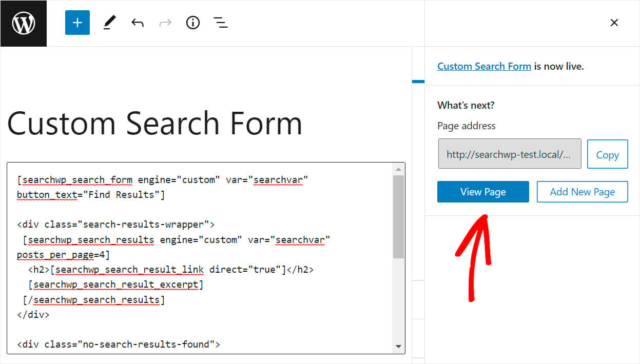Click the searchwp_search_results engine="custom" line
Viewport: 640px width, 364px height.
click(177, 239)
